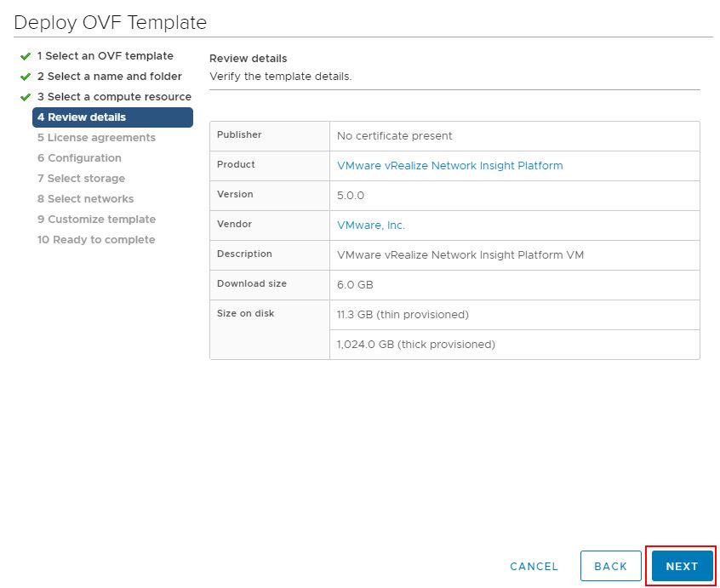Viewport: 720px width, 588px height.
Task: Select step 9 Customize template
Action: (96, 219)
